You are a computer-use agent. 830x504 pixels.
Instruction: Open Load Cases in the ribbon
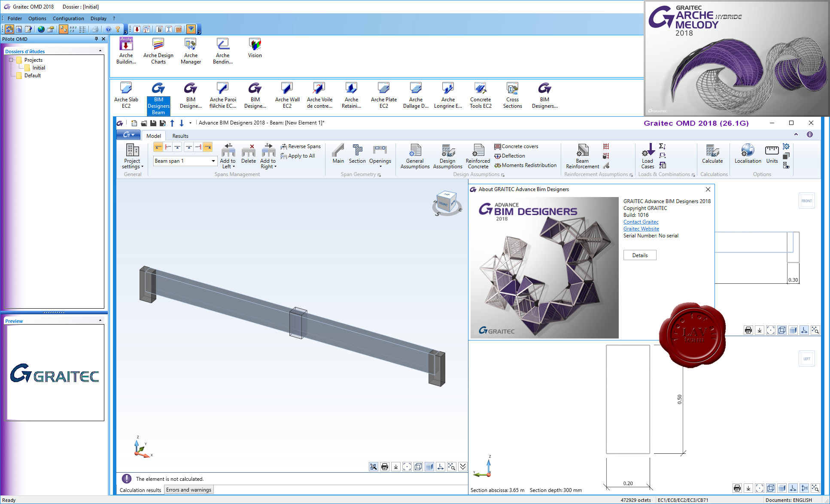click(648, 156)
